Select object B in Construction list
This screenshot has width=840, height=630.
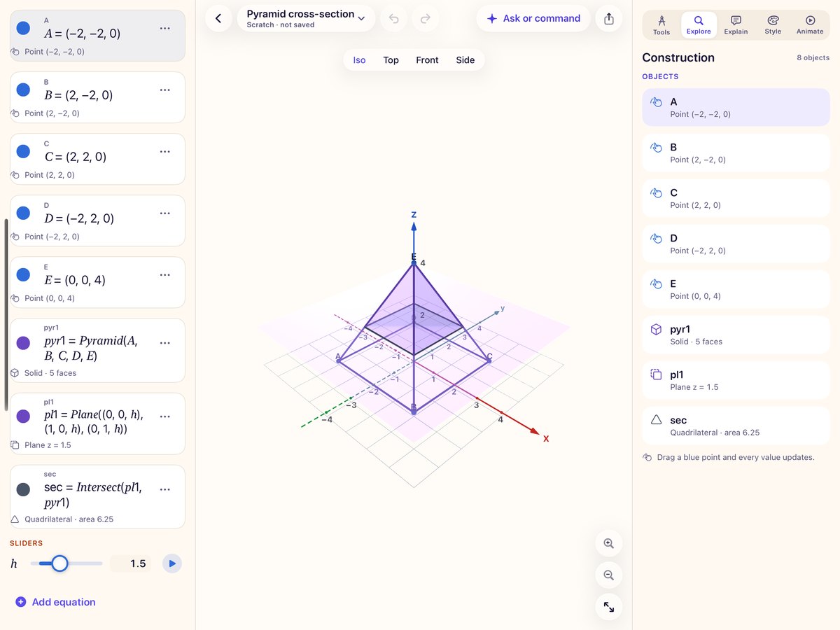736,153
